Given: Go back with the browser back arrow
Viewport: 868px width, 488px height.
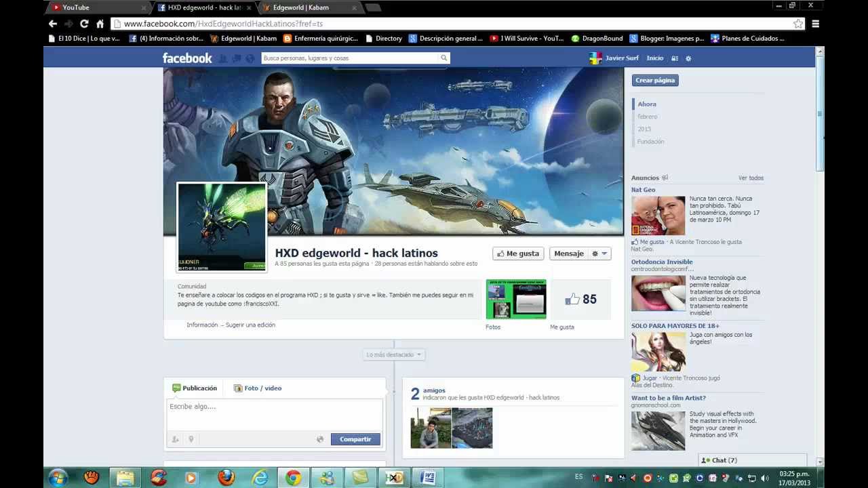Looking at the screenshot, I should click(x=53, y=24).
